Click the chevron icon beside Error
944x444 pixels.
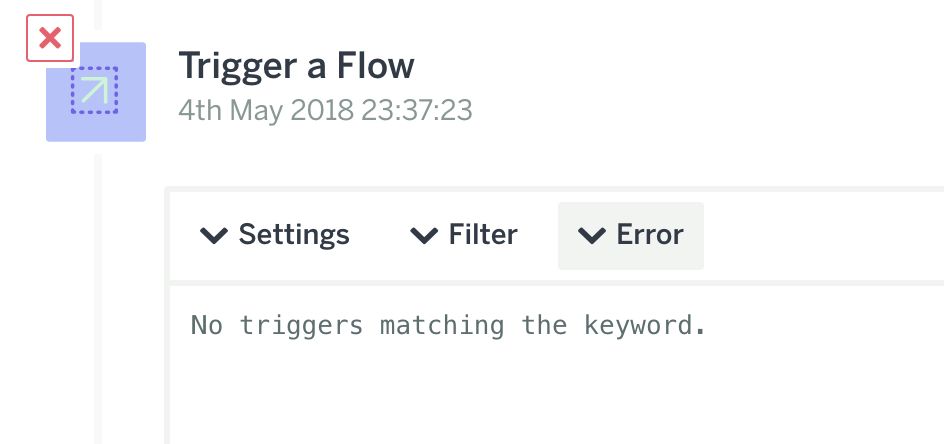[x=592, y=235]
